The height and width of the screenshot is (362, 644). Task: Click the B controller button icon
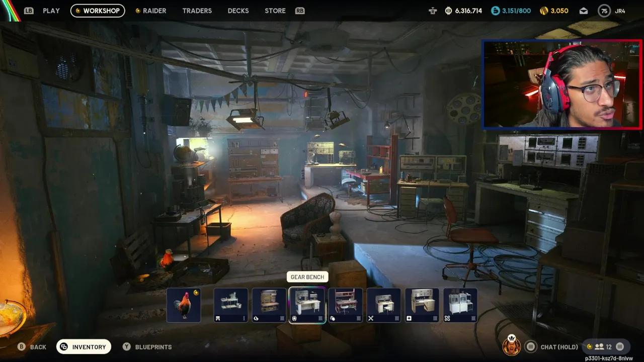pyautogui.click(x=21, y=347)
